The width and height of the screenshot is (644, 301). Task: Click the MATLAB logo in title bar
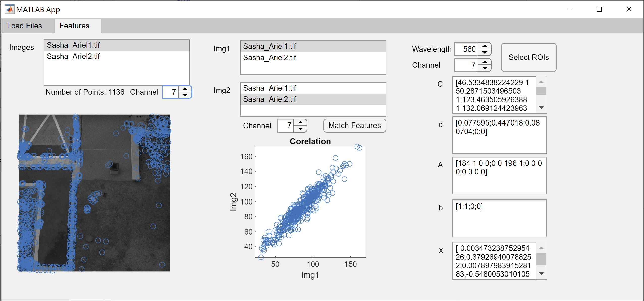tap(10, 10)
